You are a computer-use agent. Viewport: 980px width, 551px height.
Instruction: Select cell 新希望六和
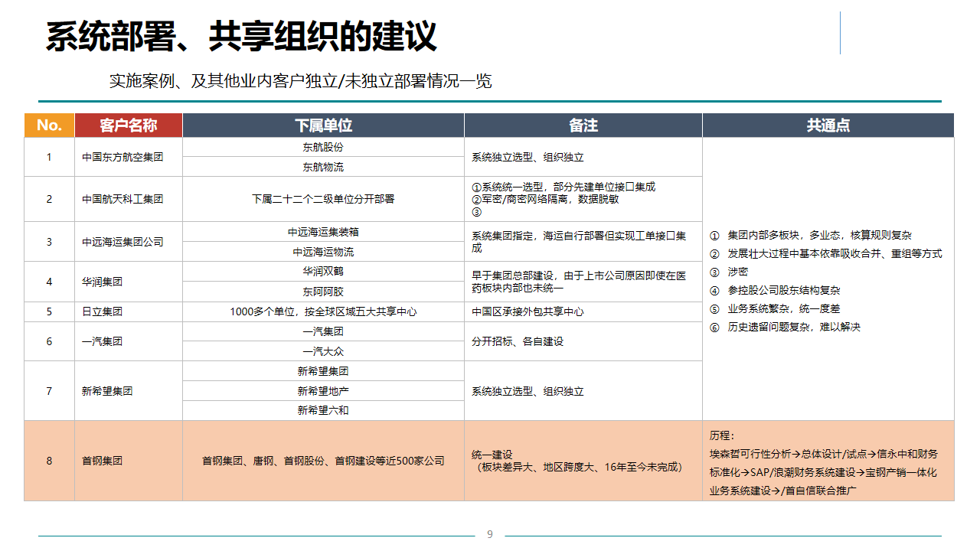pyautogui.click(x=323, y=410)
